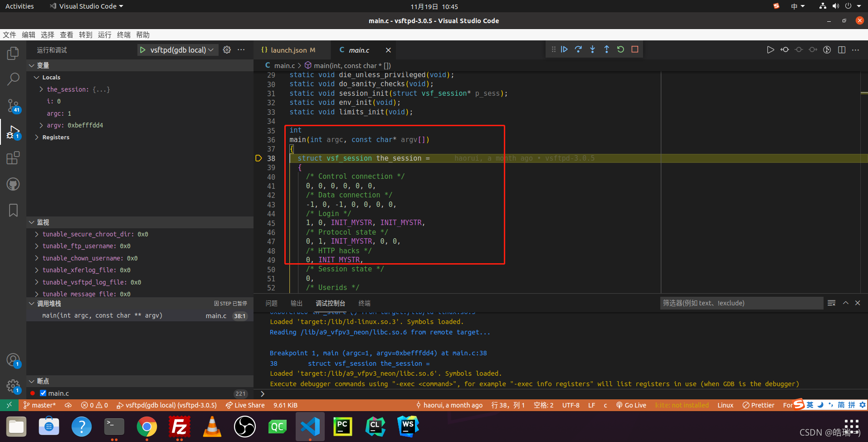Collapse the Locals scope

coord(36,78)
